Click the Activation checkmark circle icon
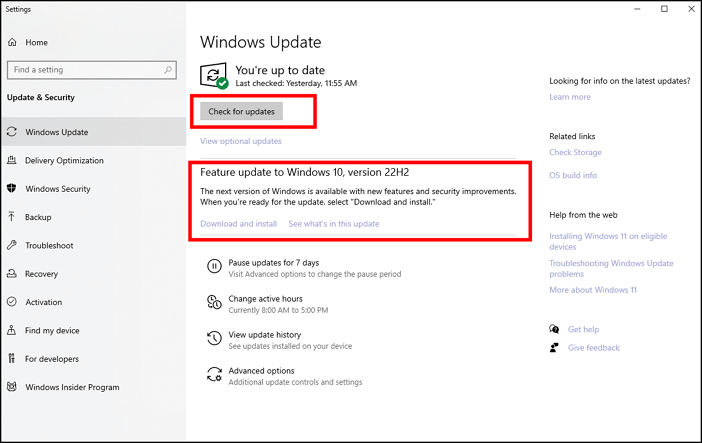This screenshot has height=443, width=702. [x=12, y=302]
